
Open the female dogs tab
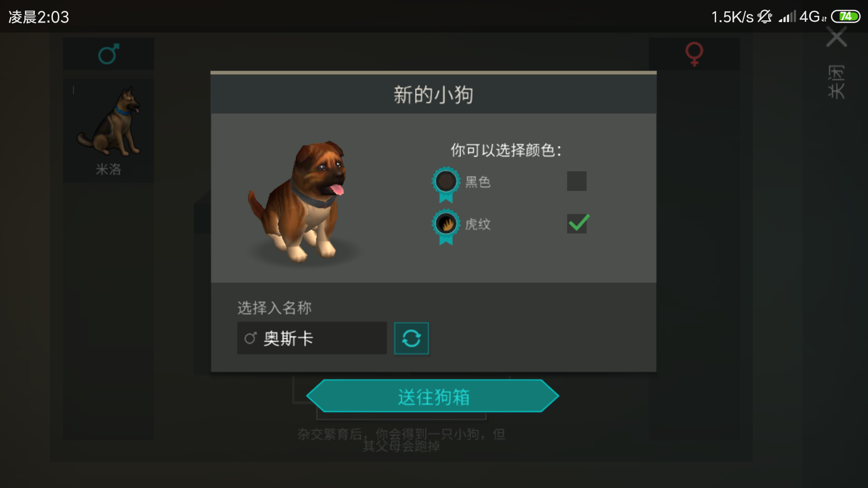tap(694, 54)
